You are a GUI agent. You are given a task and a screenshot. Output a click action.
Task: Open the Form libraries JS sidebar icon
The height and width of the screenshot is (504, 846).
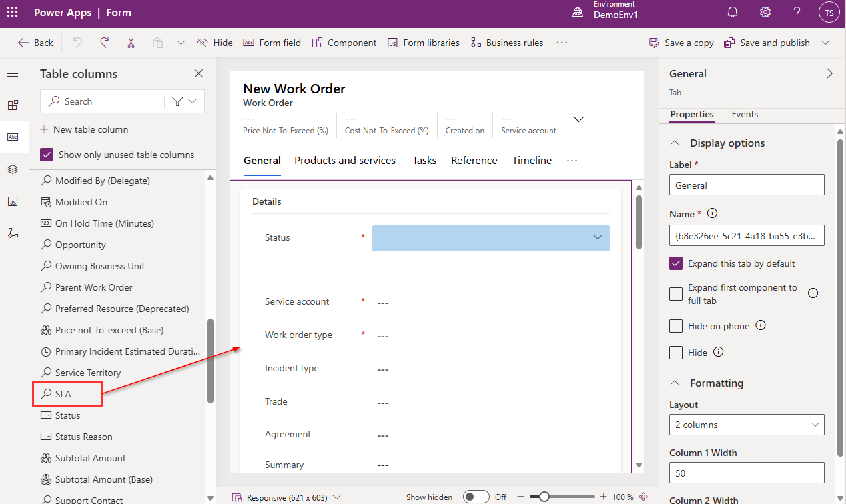pos(13,201)
